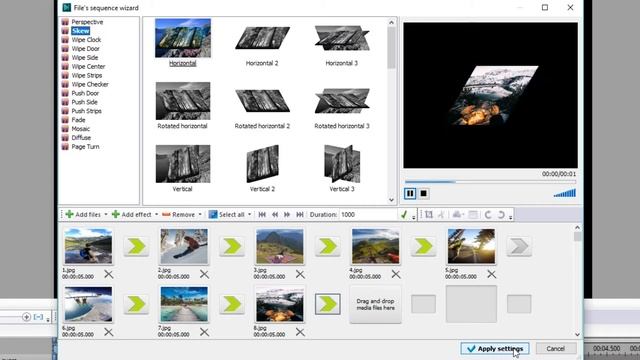Screen dimensions: 640x360
Task: Open the Add effect dropdown arrow
Action: tap(156, 215)
